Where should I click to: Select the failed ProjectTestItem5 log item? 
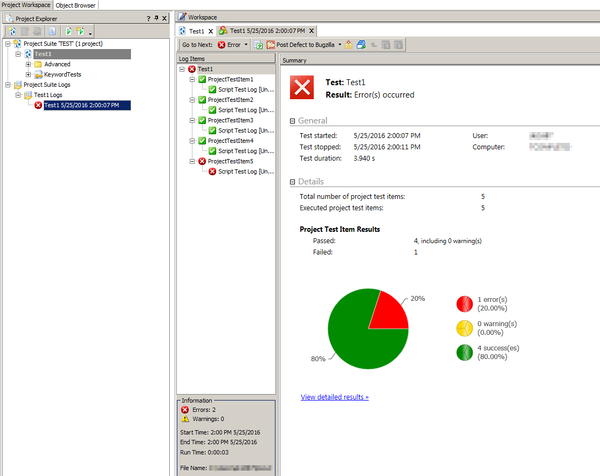coord(230,161)
